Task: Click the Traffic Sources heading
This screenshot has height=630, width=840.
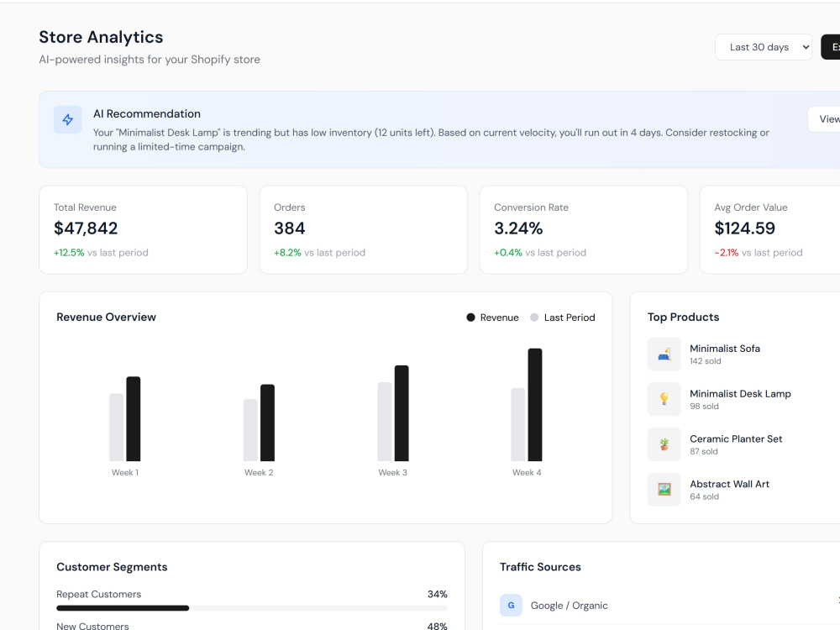Action: (540, 567)
